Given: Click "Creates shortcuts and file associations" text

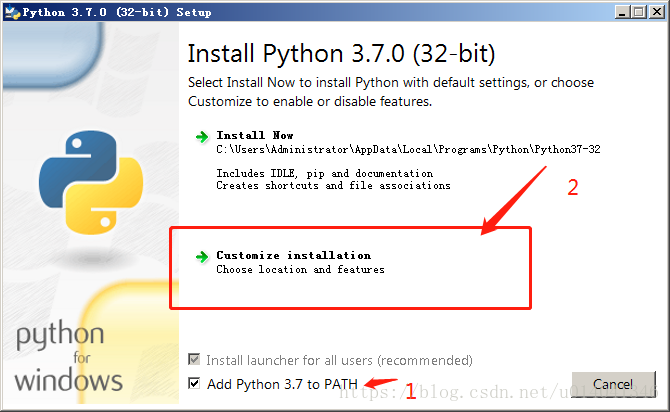Looking at the screenshot, I should click(333, 185).
